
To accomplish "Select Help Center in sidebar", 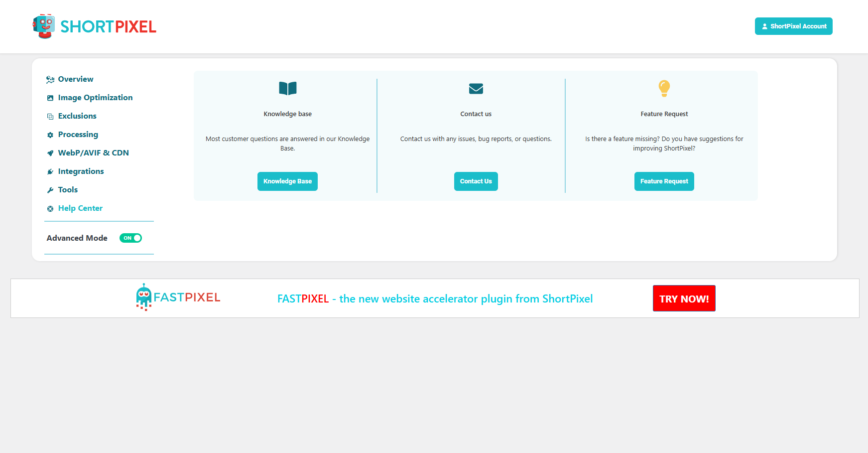I will click(80, 208).
